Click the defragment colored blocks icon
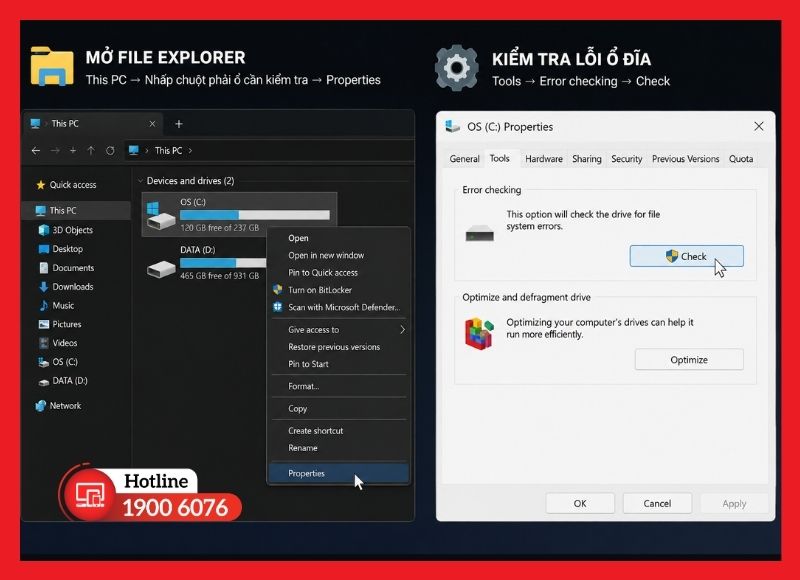Screen dimensions: 800x580 click(x=479, y=334)
